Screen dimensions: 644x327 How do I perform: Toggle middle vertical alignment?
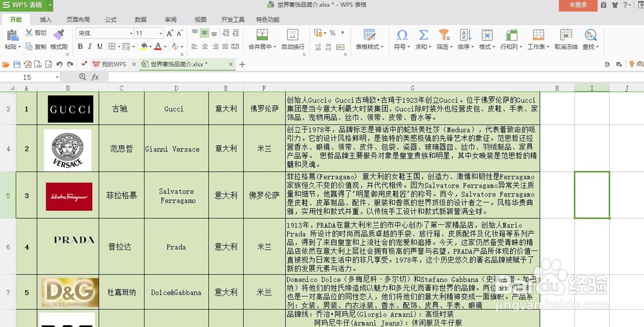click(x=205, y=33)
